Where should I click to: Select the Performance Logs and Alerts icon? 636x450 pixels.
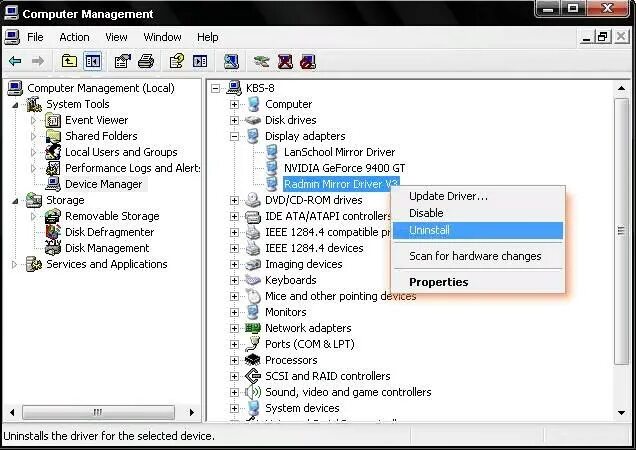click(x=53, y=168)
